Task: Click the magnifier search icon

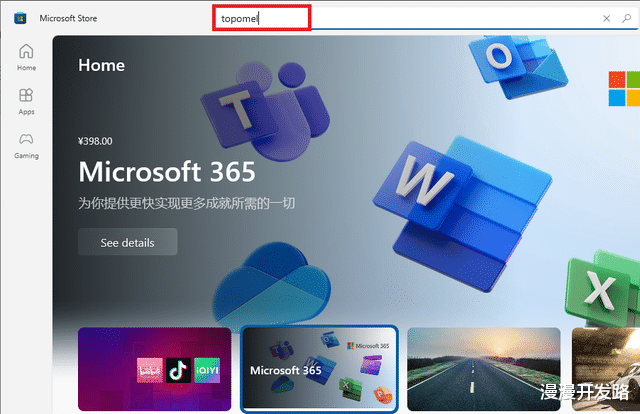Action: pos(627,18)
